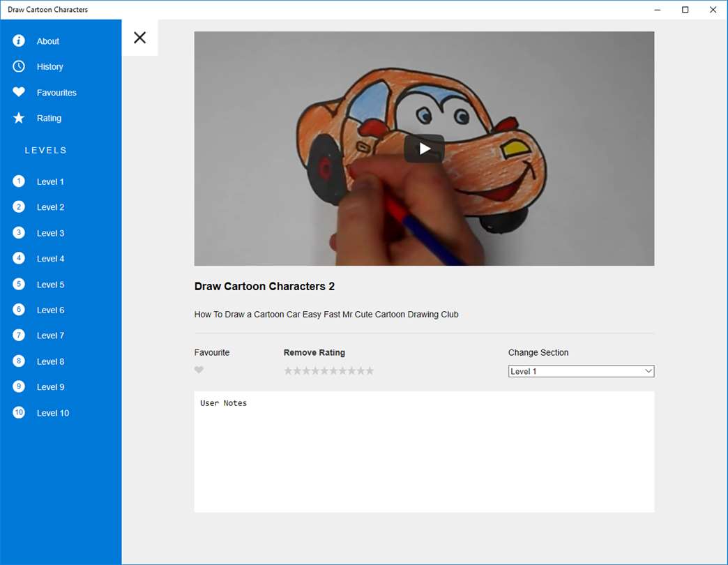This screenshot has width=728, height=565.
Task: Open Level 9 from the levels list
Action: pyautogui.click(x=50, y=387)
